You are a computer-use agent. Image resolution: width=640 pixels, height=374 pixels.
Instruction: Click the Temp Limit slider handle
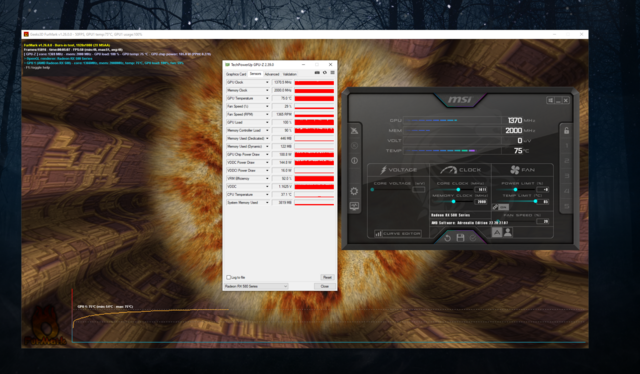(536, 201)
